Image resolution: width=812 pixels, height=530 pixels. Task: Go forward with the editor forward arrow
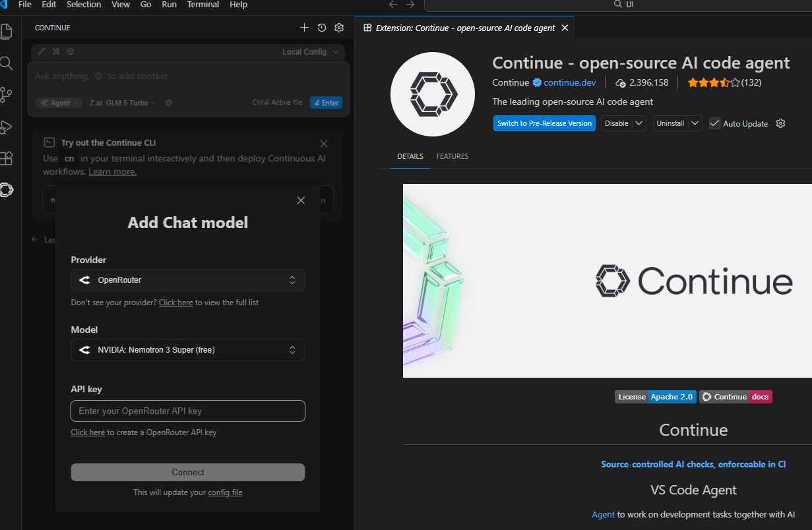pos(410,5)
